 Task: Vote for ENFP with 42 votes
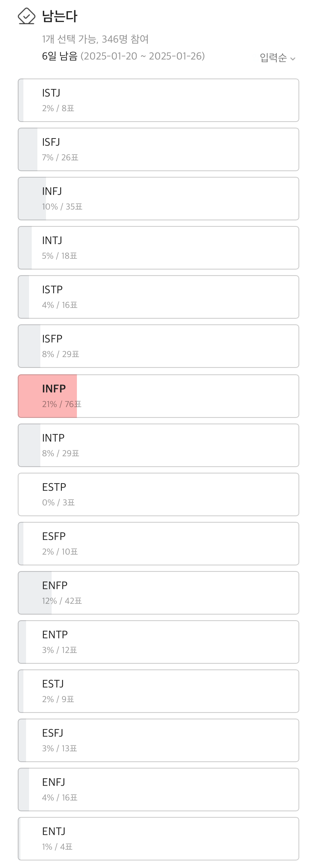159,593
